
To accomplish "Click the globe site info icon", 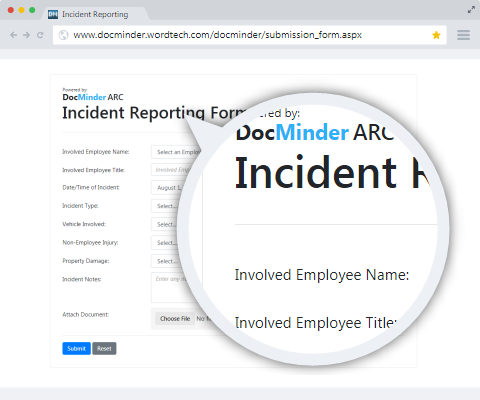I will click(63, 35).
